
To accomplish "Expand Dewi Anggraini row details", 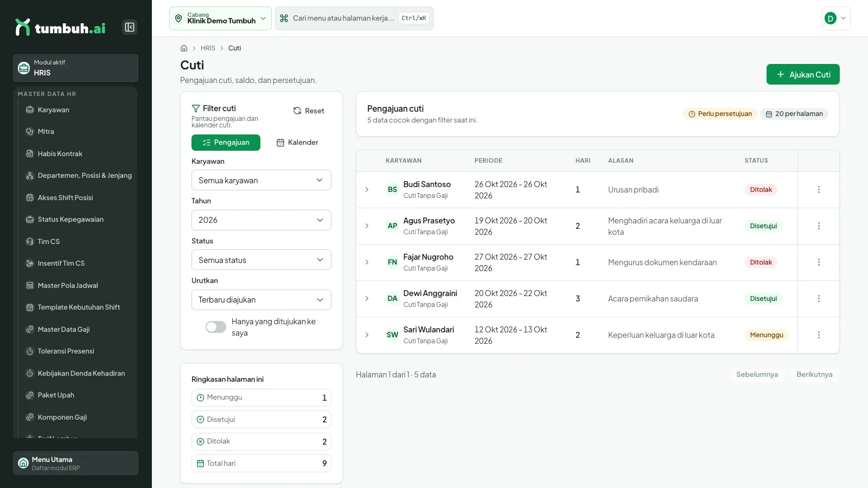I will (367, 299).
